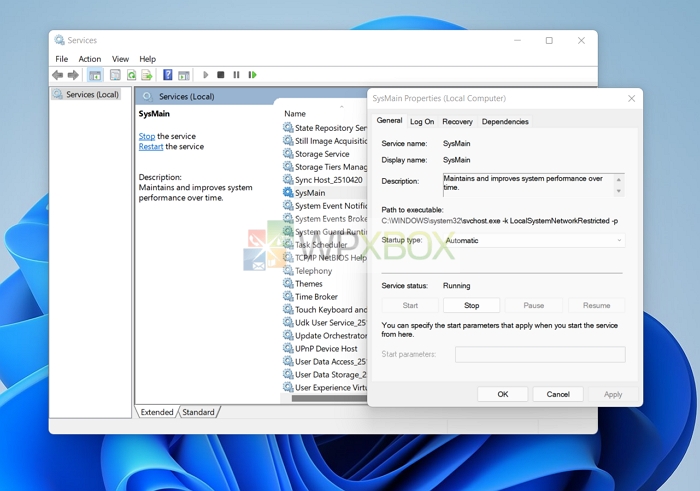
Task: Click the Back arrow in Services toolbar
Action: point(58,75)
